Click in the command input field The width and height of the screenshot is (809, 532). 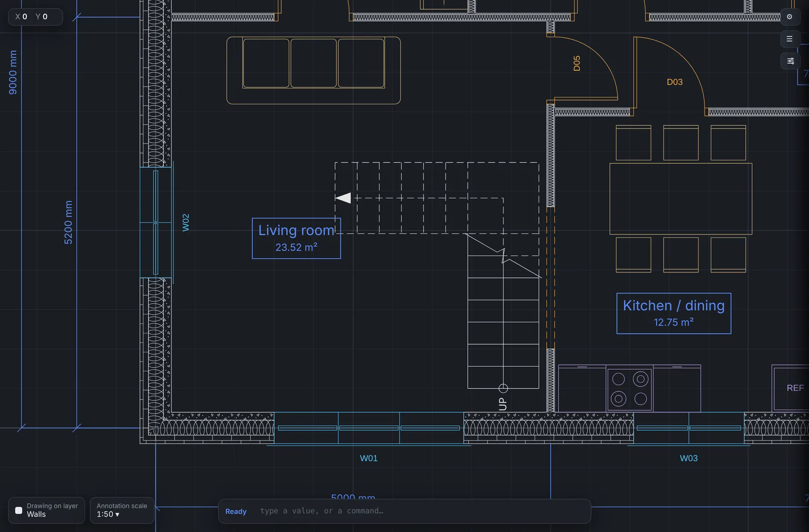coord(422,511)
